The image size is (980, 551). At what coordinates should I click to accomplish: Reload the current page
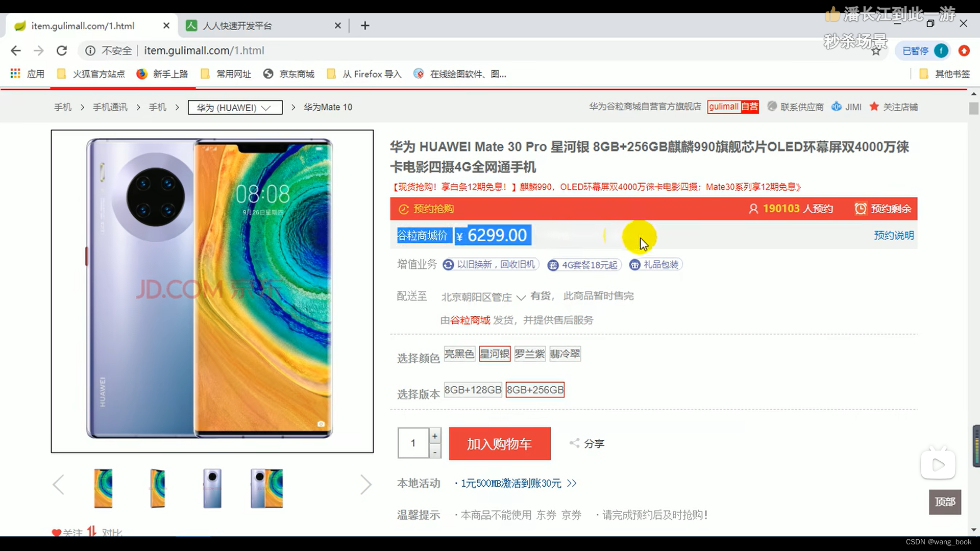(62, 51)
